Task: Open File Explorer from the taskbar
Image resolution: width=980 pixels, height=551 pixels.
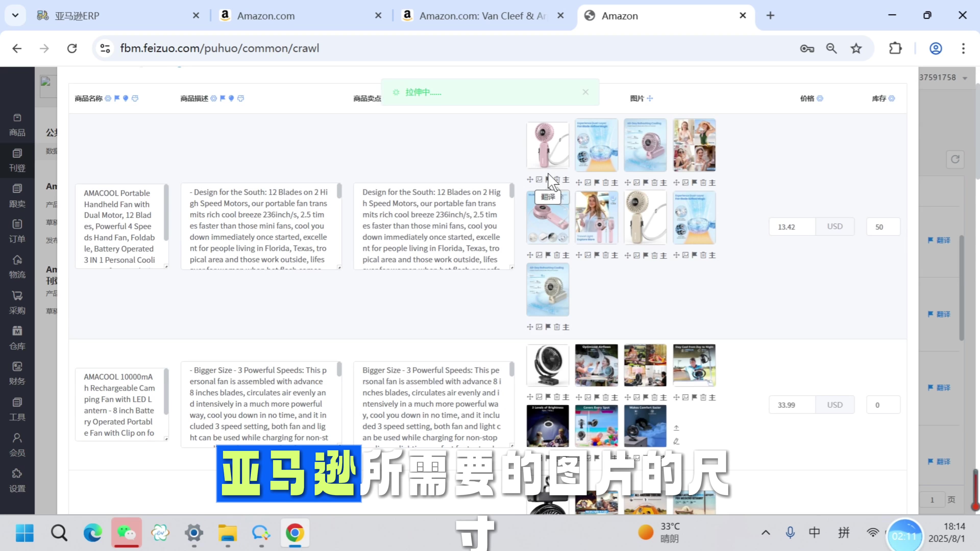Action: point(228,533)
